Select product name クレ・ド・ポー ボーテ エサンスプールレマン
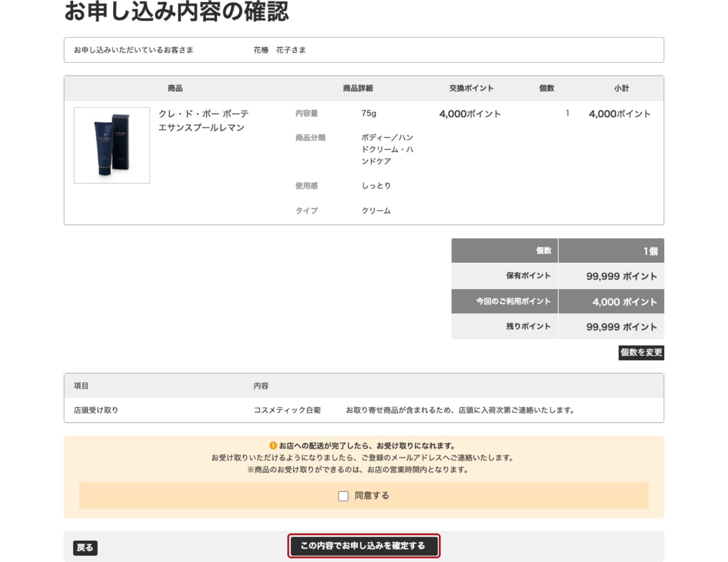 point(203,121)
